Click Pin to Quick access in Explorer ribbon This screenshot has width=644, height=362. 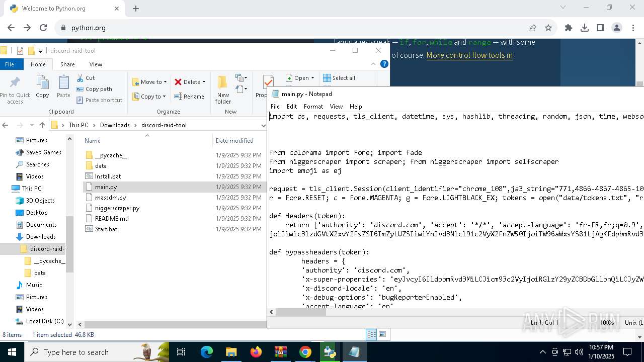15,90
